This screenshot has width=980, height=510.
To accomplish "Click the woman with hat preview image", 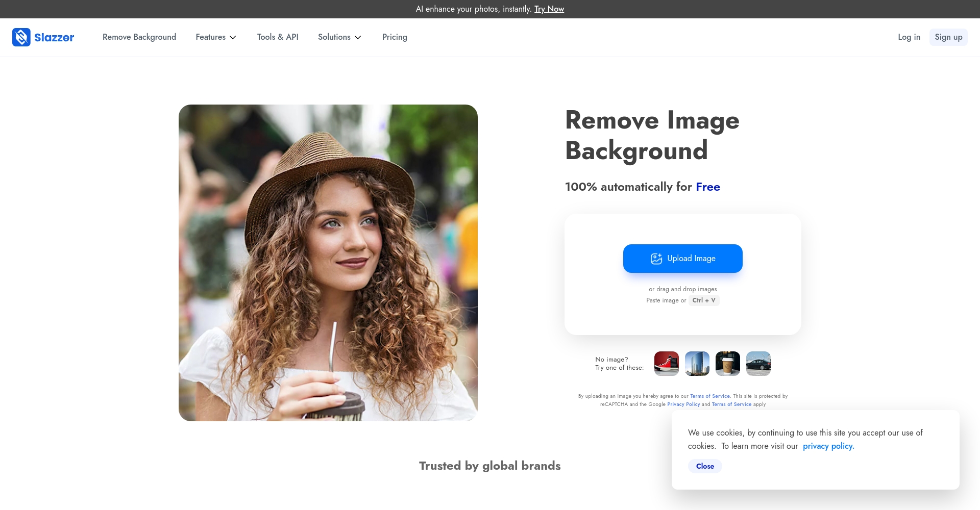I will tap(328, 263).
